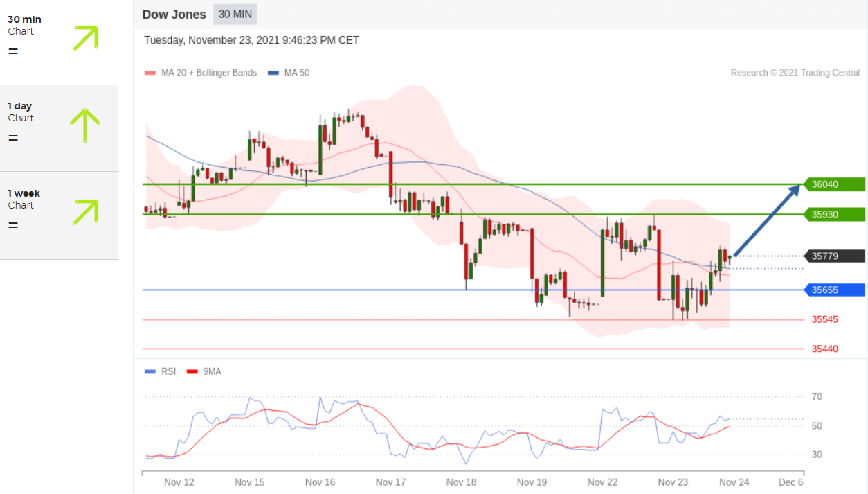Click the 1 week chart up-right arrow icon
The width and height of the screenshot is (868, 494).
(x=85, y=212)
